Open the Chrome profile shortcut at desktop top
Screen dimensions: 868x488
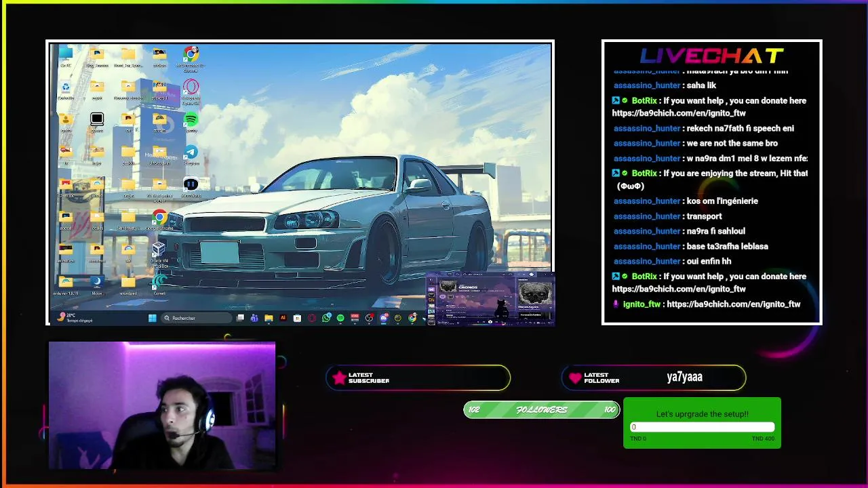(191, 58)
